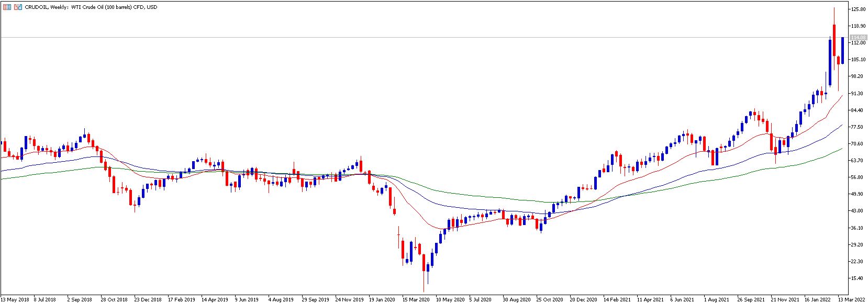Click the 125.80 price axis label
Image resolution: width=868 pixels, height=303 pixels.
(x=858, y=9)
